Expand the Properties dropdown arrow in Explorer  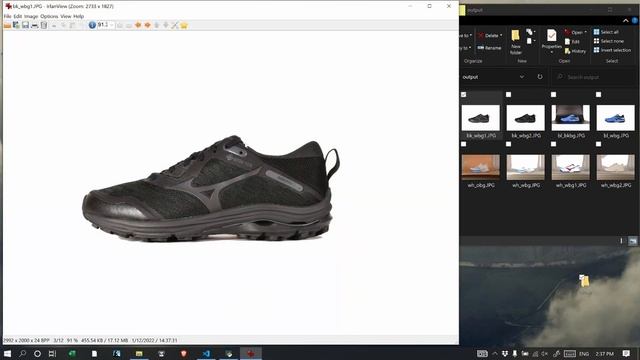tap(551, 52)
